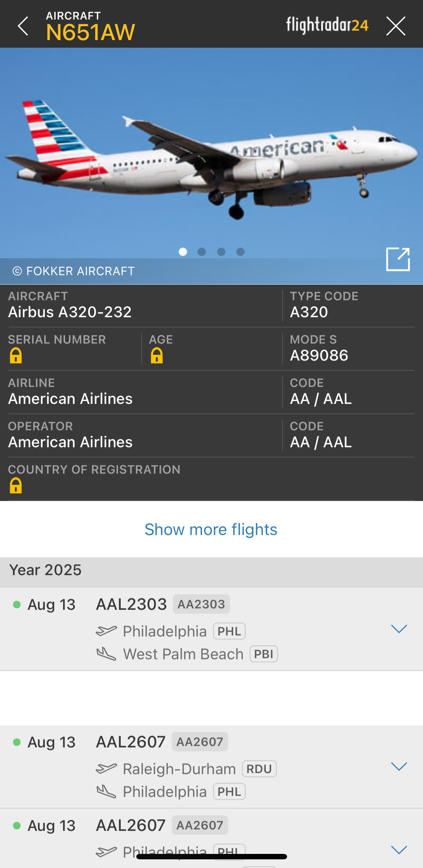Image resolution: width=423 pixels, height=868 pixels.
Task: Unlock Country of Registration info
Action: [x=16, y=485]
